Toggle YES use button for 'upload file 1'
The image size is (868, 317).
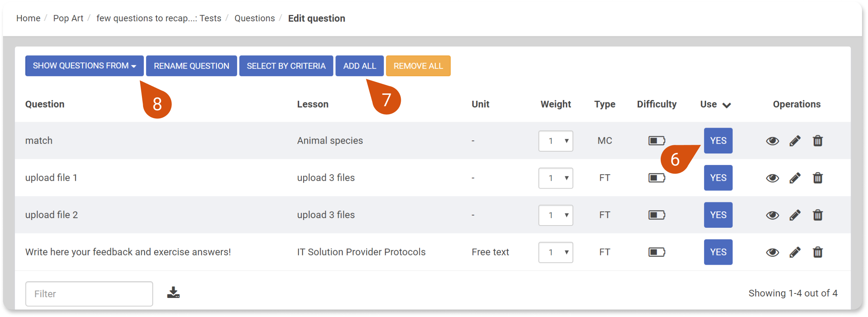click(x=718, y=178)
